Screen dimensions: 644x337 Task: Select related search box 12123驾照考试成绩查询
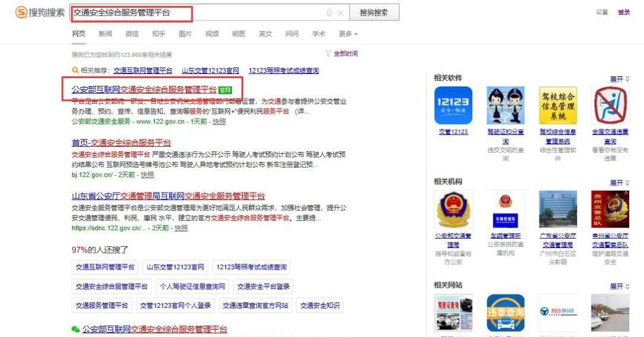coord(252,267)
